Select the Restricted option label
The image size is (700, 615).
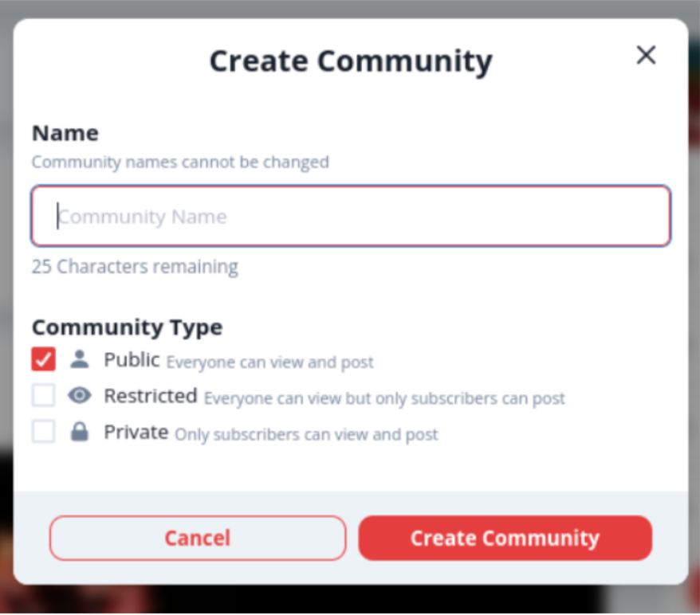tap(151, 396)
